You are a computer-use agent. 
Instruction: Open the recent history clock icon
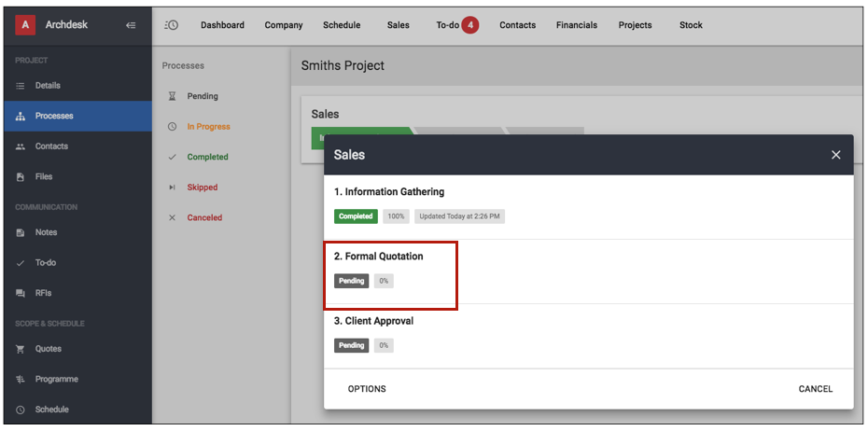coord(172,25)
